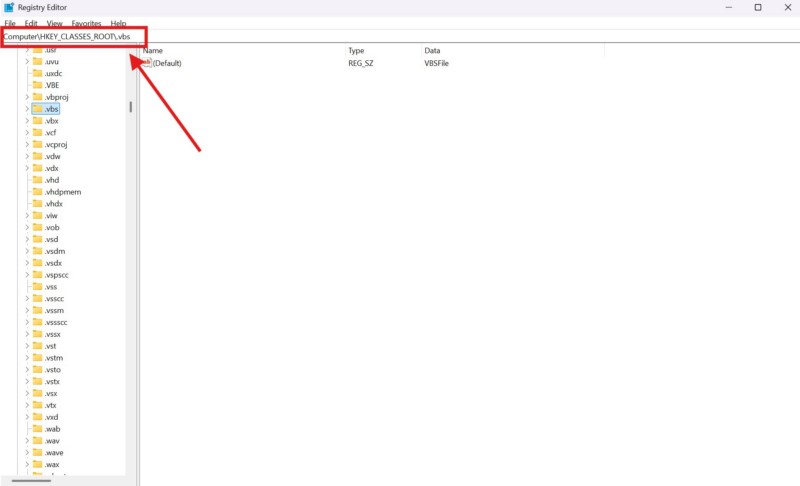The image size is (800, 486).
Task: Click the REG_SZ type cell
Action: click(x=361, y=63)
